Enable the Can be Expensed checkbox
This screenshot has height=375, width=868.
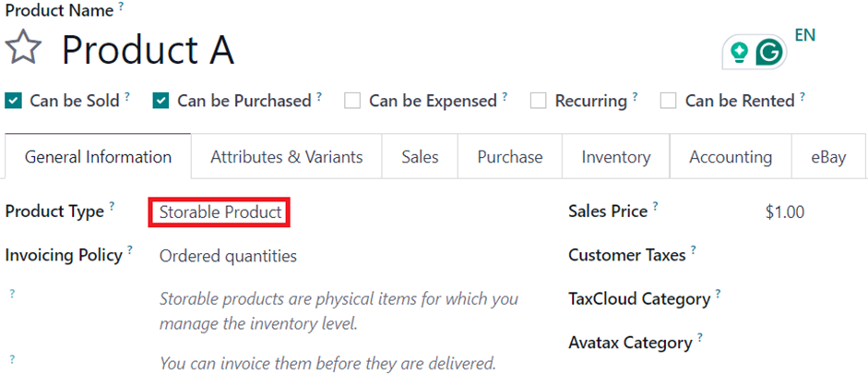[352, 101]
